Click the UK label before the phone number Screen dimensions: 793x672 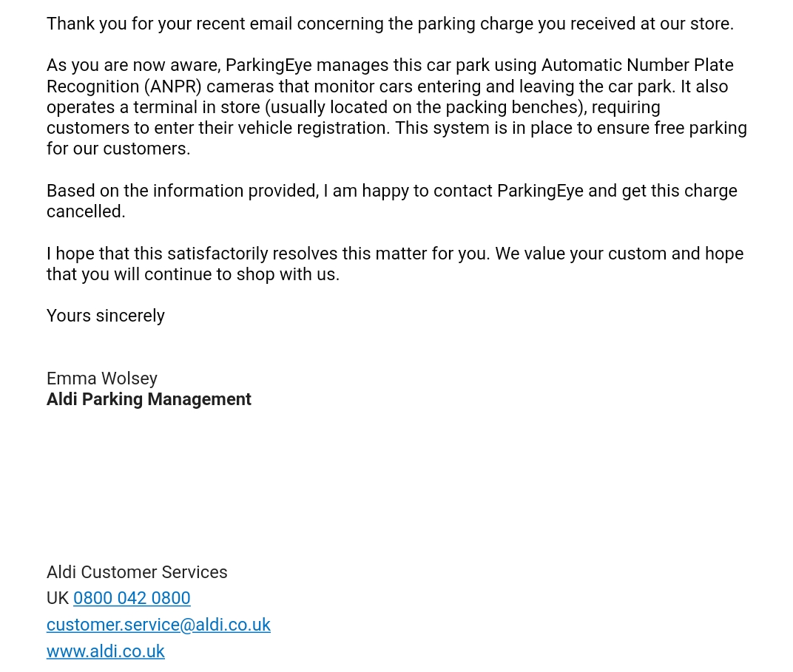tap(57, 598)
